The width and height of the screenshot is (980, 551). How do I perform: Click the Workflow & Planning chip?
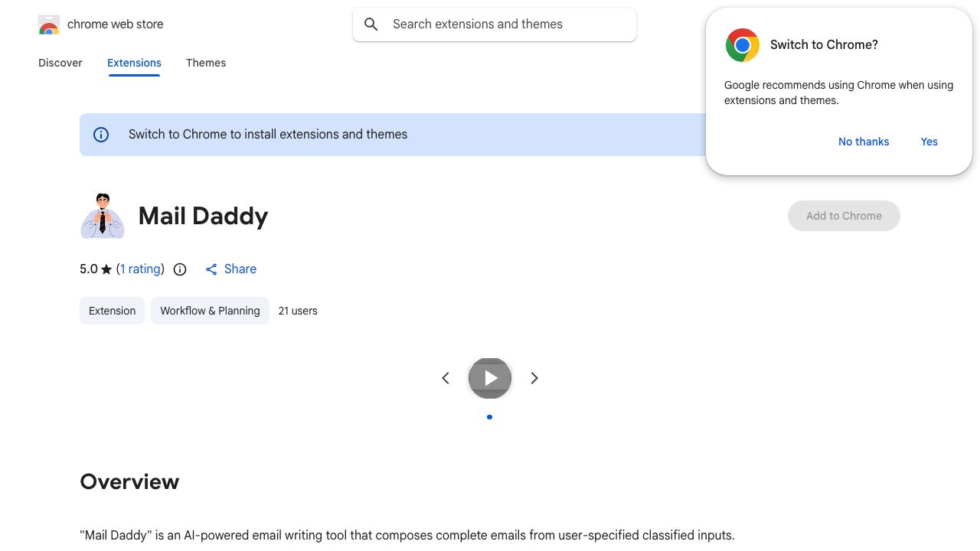pos(210,311)
